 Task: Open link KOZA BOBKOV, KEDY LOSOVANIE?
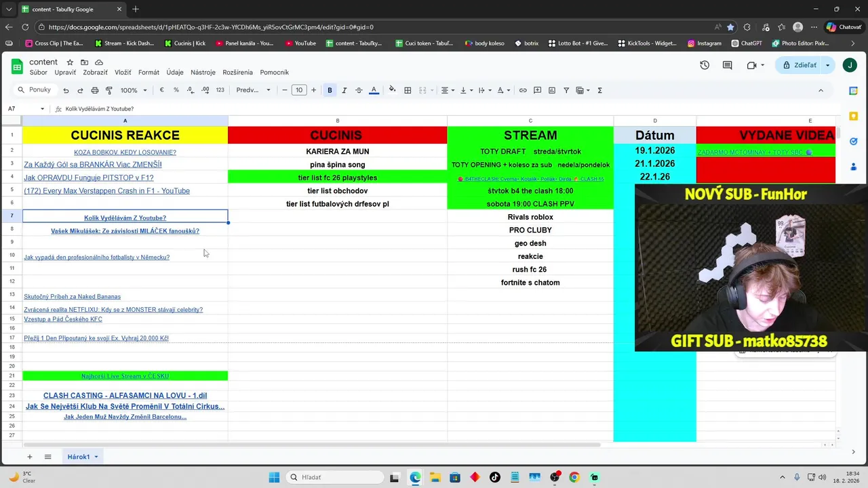coord(125,152)
